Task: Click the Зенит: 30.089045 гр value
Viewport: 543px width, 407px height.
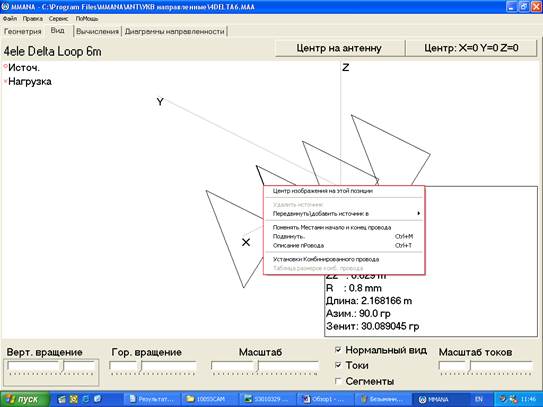Action: 372,326
